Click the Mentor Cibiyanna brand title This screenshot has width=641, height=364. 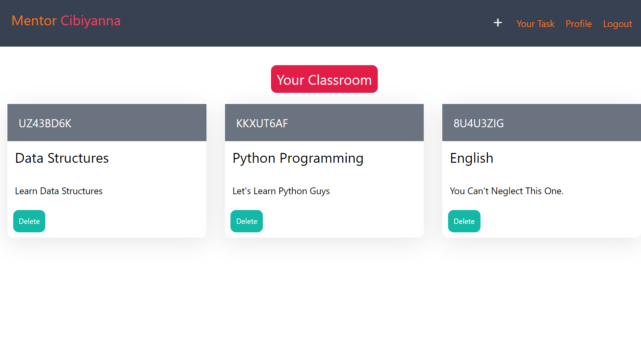pos(66,21)
